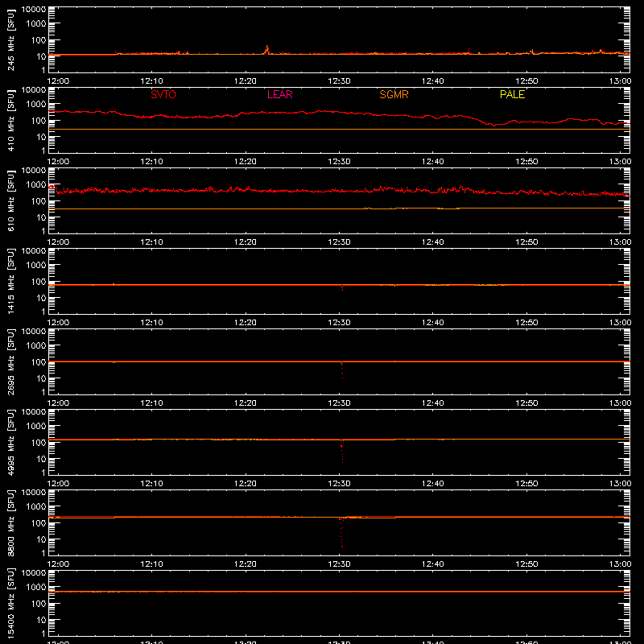Select the 410 MHz [SFU] axis title
The image size is (644, 644).
coord(10,120)
